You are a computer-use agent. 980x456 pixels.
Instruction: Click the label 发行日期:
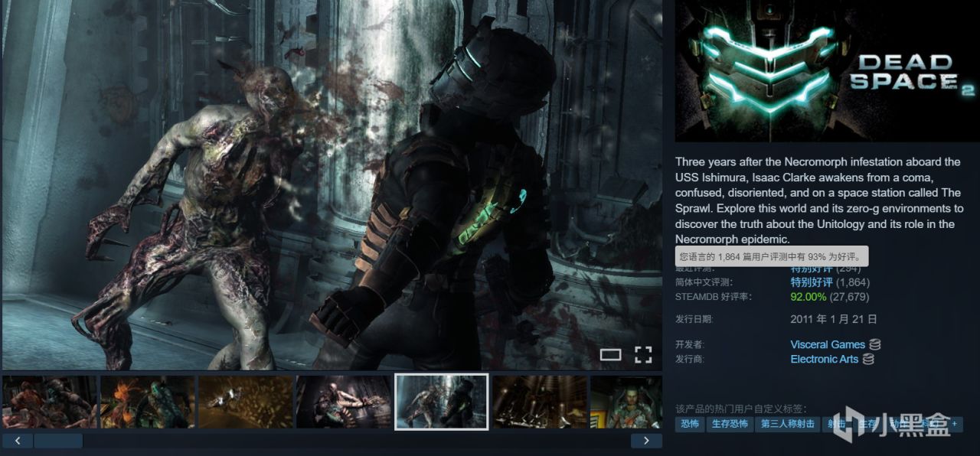pos(694,319)
